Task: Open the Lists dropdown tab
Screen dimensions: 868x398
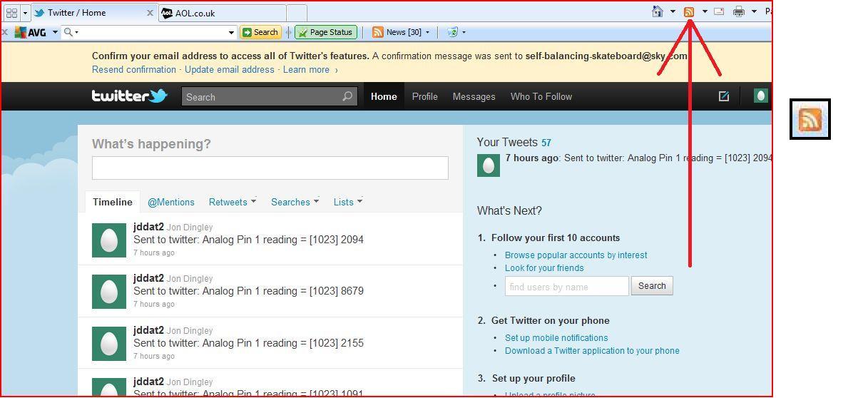Action: tap(348, 202)
